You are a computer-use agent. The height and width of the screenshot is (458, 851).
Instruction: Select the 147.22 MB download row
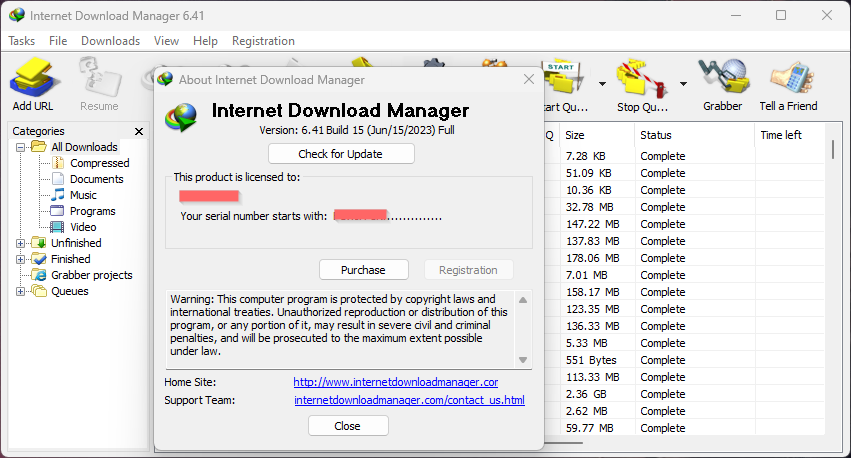pos(684,224)
